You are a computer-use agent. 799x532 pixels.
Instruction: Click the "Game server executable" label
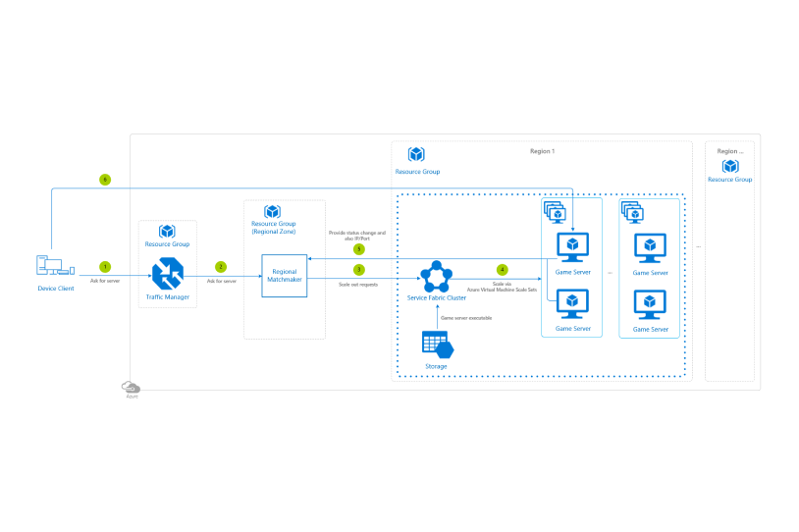(465, 319)
